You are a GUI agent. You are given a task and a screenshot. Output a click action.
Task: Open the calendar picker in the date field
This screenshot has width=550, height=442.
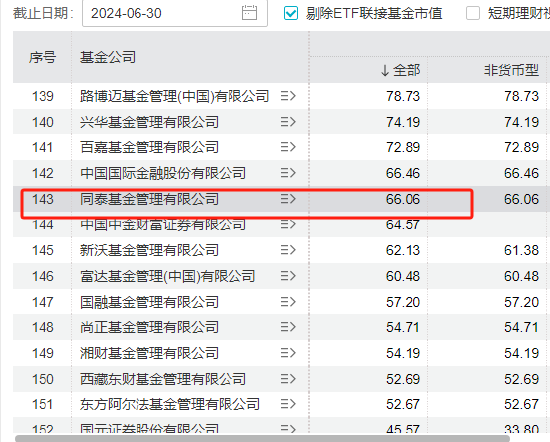point(249,13)
